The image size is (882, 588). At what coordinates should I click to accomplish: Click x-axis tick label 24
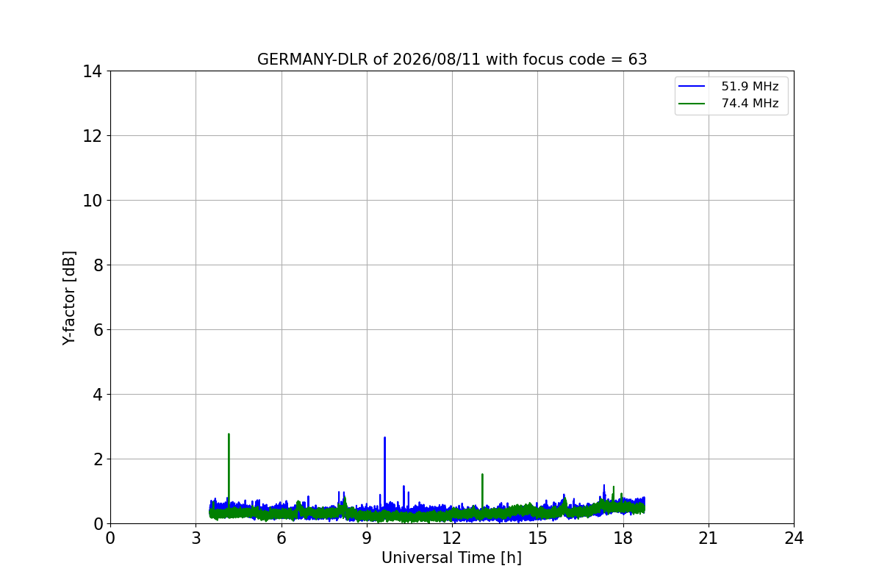[794, 538]
